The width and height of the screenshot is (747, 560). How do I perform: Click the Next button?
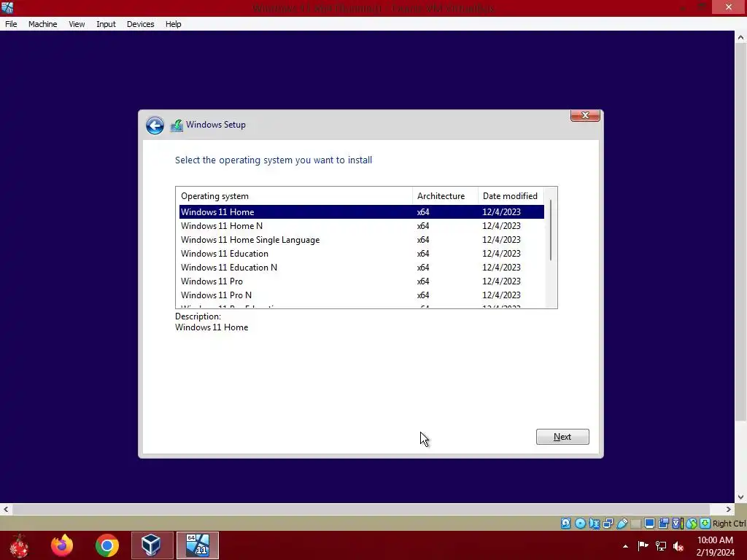click(562, 437)
